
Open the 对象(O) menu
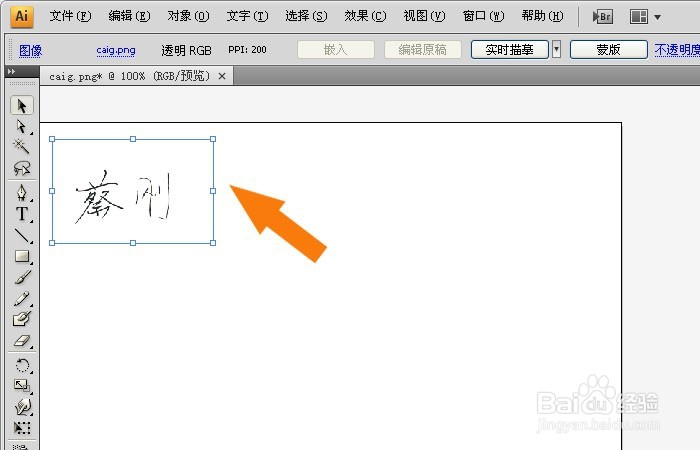click(x=188, y=17)
